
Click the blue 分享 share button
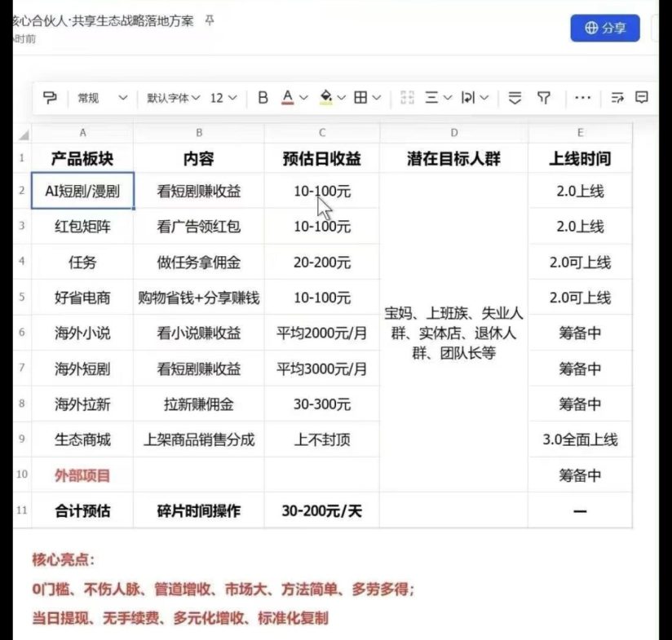pyautogui.click(x=604, y=28)
